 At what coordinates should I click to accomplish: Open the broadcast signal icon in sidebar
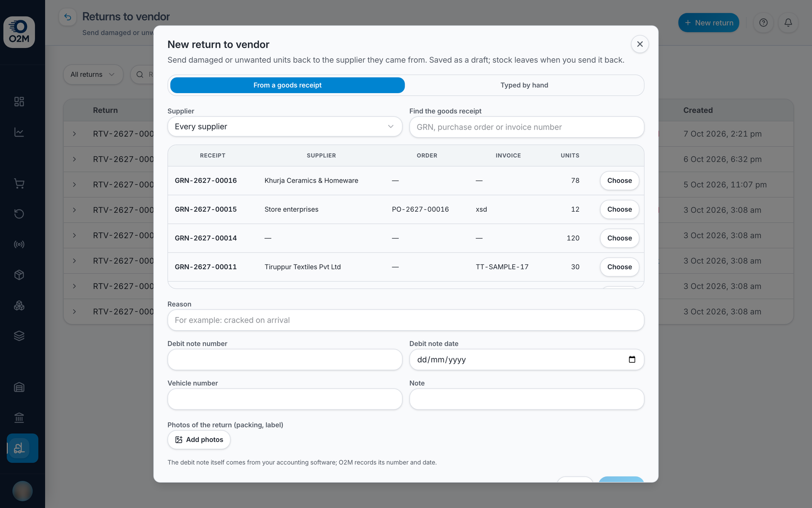click(19, 244)
